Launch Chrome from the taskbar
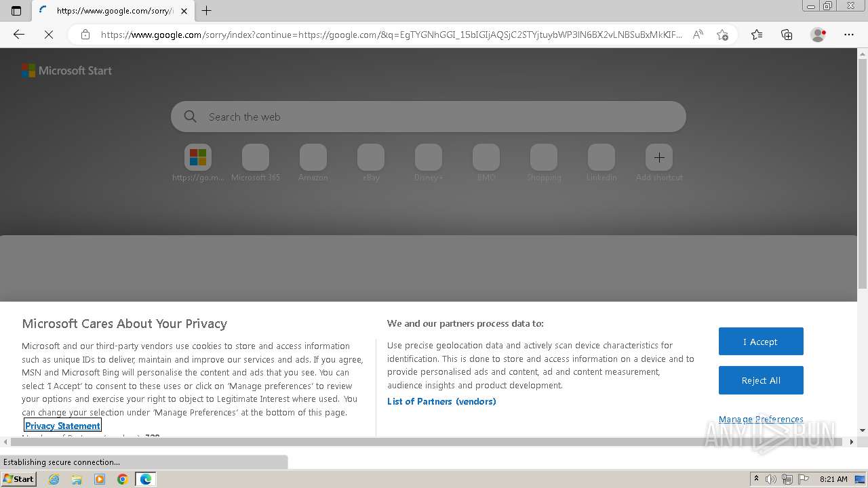 coord(123,479)
